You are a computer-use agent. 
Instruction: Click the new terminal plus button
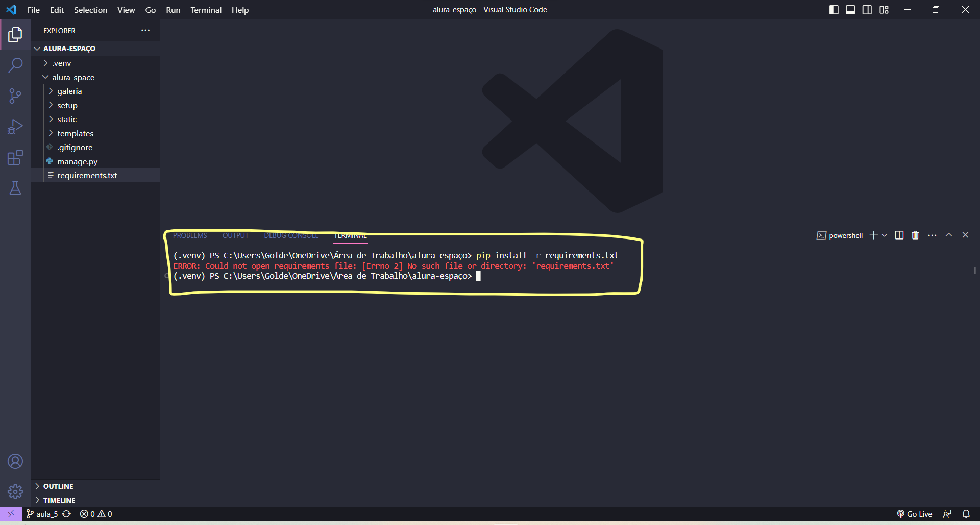point(873,235)
